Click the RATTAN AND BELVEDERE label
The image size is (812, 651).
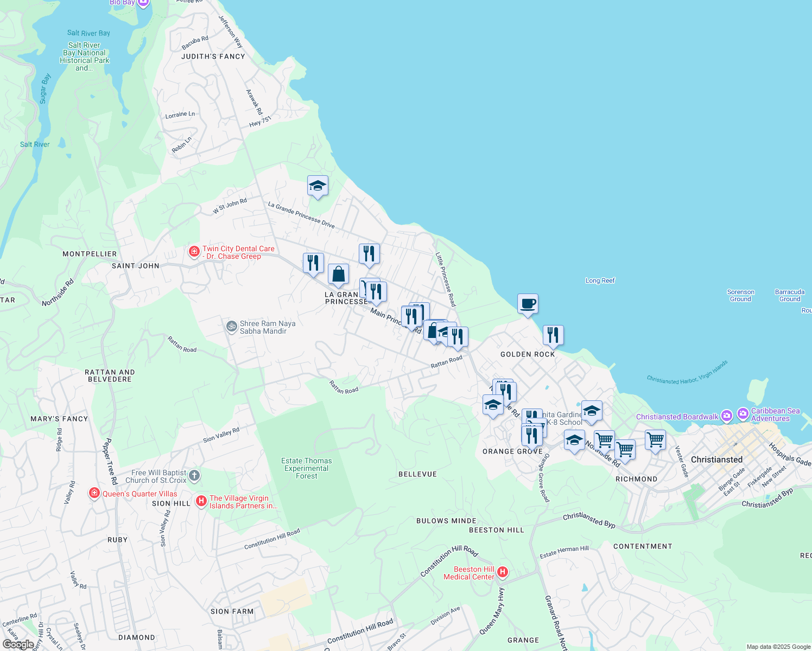[110, 375]
